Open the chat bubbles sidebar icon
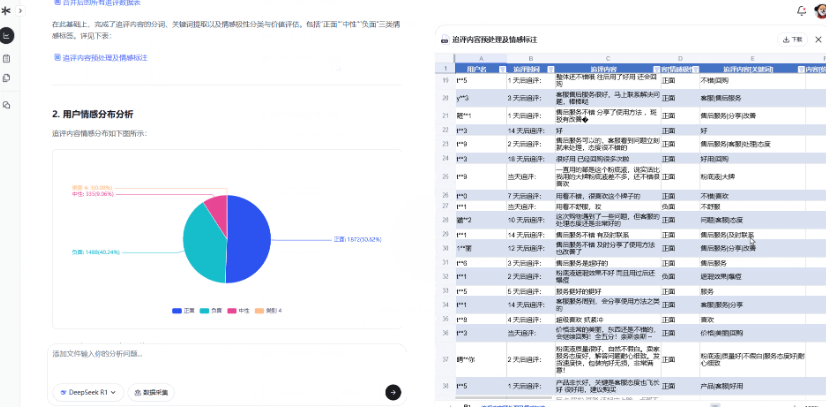 click(7, 105)
